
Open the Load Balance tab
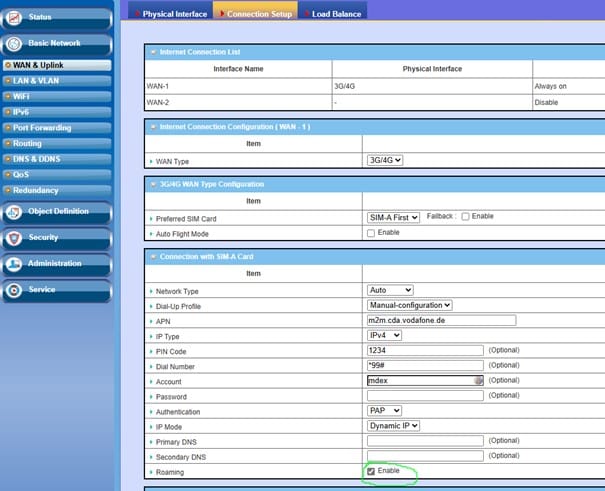pos(333,12)
